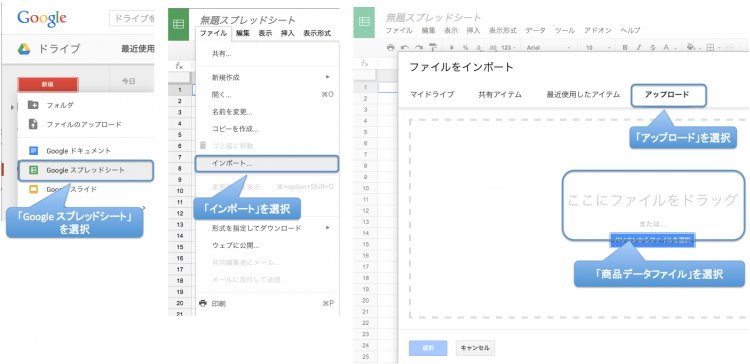Click the ファイルのアップロード file upload icon

33,124
